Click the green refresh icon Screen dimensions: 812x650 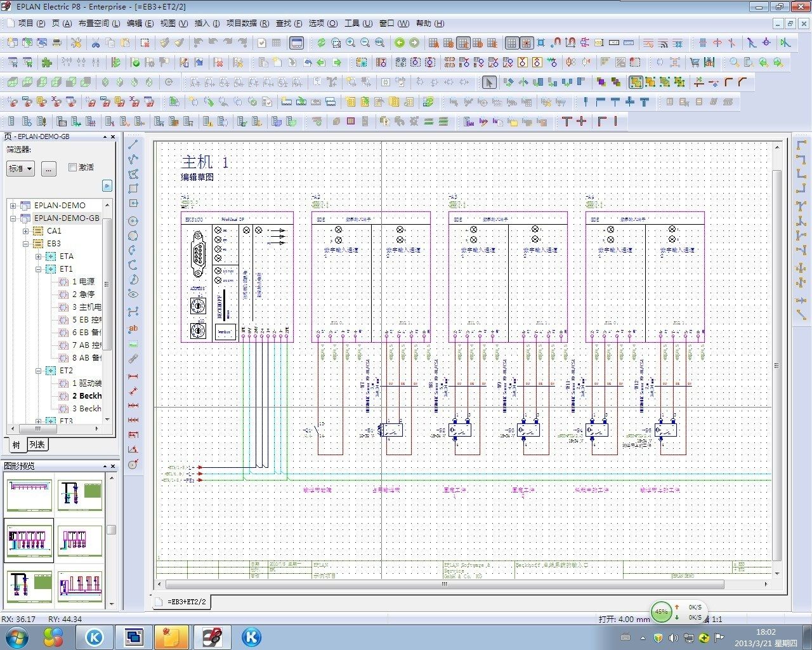point(322,43)
